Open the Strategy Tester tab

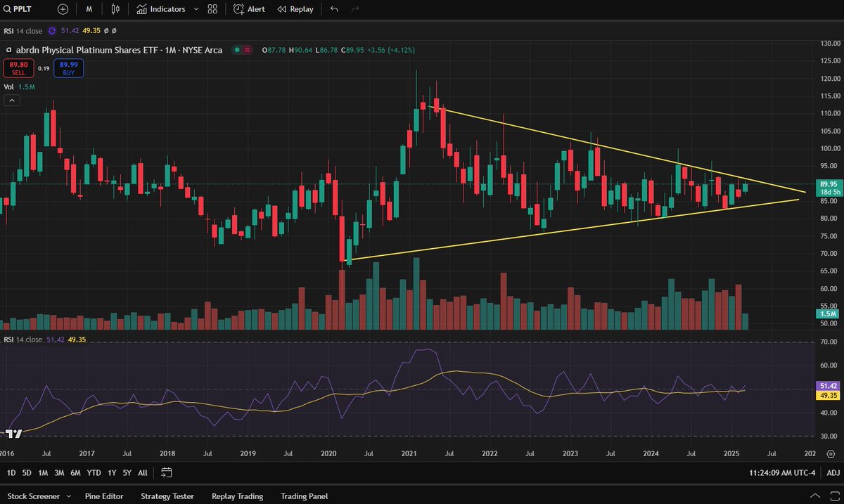167,496
